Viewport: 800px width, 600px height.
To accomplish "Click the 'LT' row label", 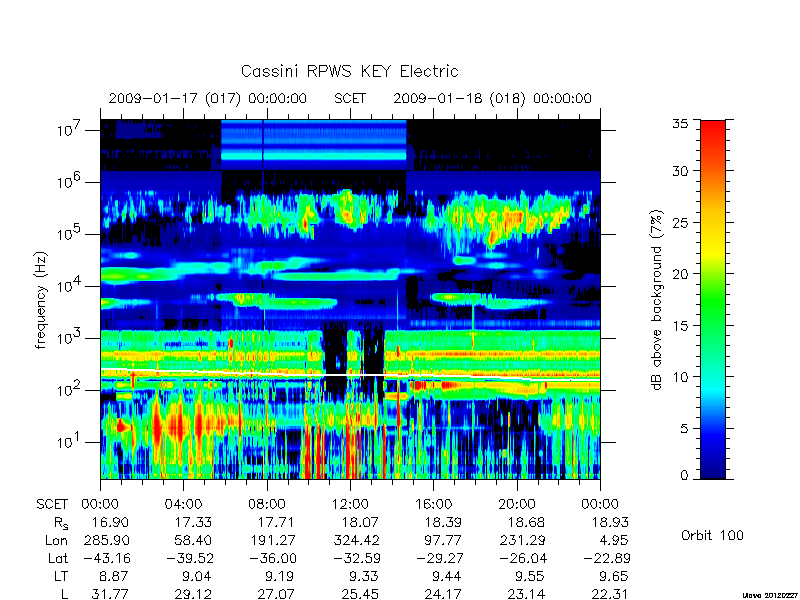I will tap(60, 576).
